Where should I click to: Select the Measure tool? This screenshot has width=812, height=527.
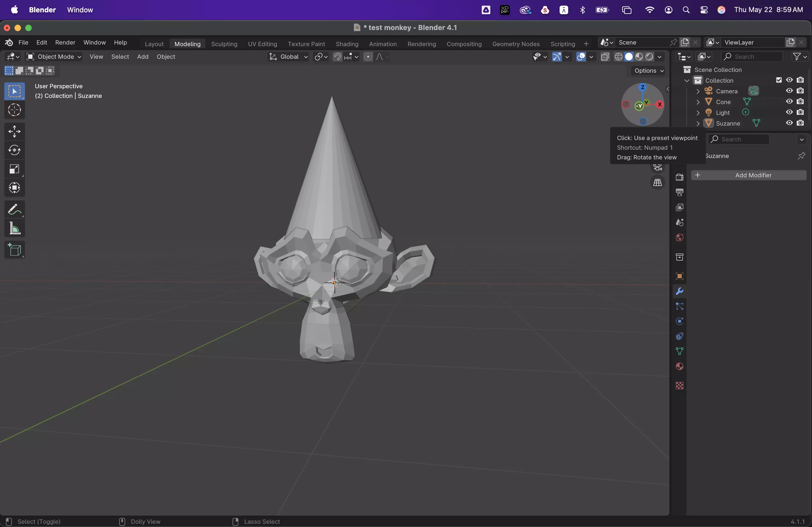coord(14,228)
